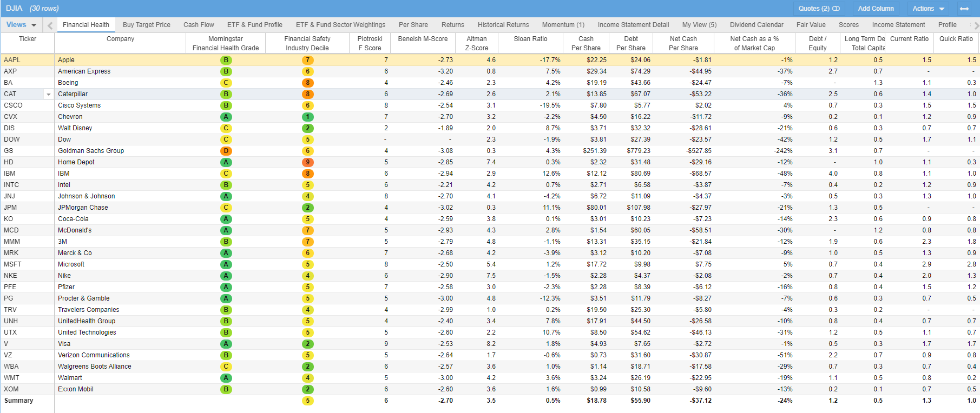The width and height of the screenshot is (980, 413).
Task: Click Apple's green B health grade badge
Action: coord(226,60)
